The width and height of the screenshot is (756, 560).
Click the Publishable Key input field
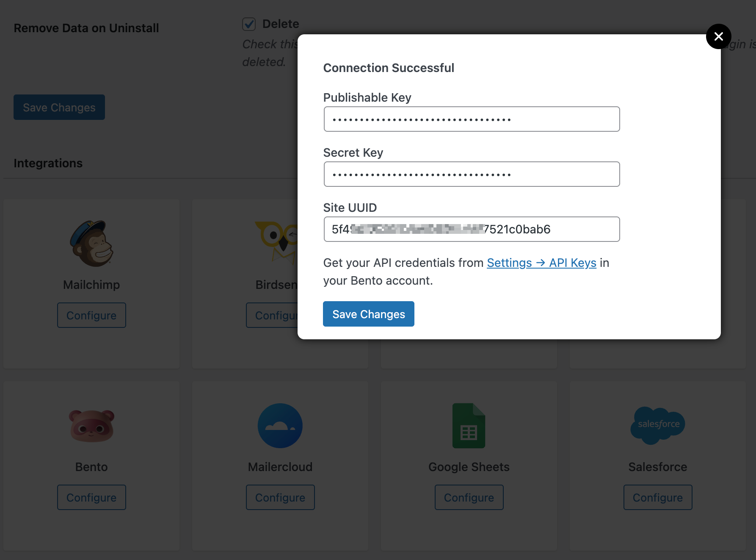472,119
